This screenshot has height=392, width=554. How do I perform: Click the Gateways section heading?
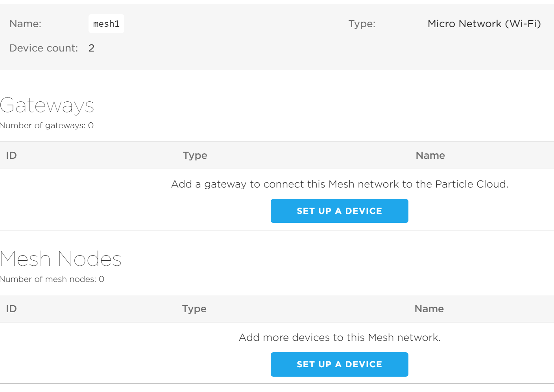coord(47,105)
